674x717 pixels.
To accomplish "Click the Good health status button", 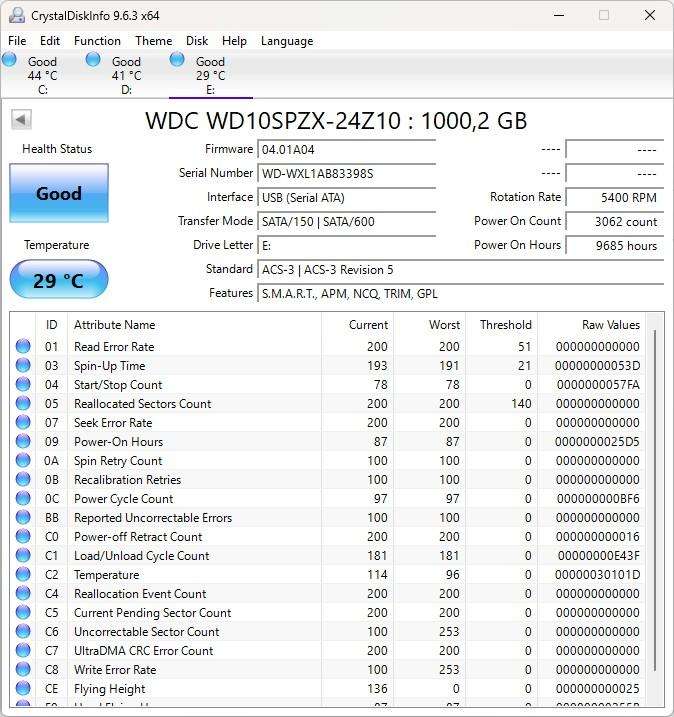I will pos(59,193).
